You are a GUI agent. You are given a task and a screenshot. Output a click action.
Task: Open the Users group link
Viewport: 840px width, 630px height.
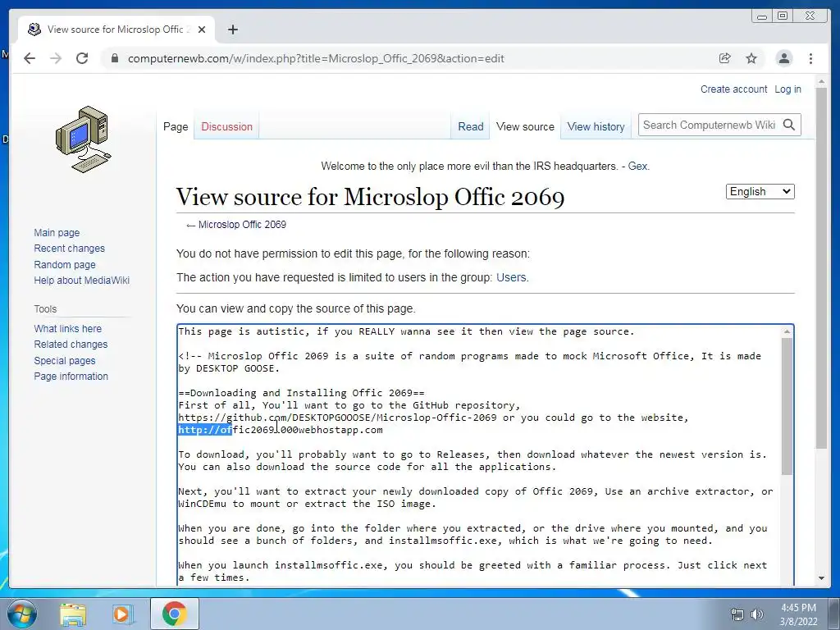tap(511, 277)
